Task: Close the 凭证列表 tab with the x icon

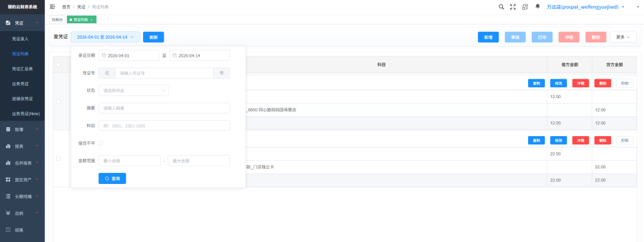Action: coord(91,20)
